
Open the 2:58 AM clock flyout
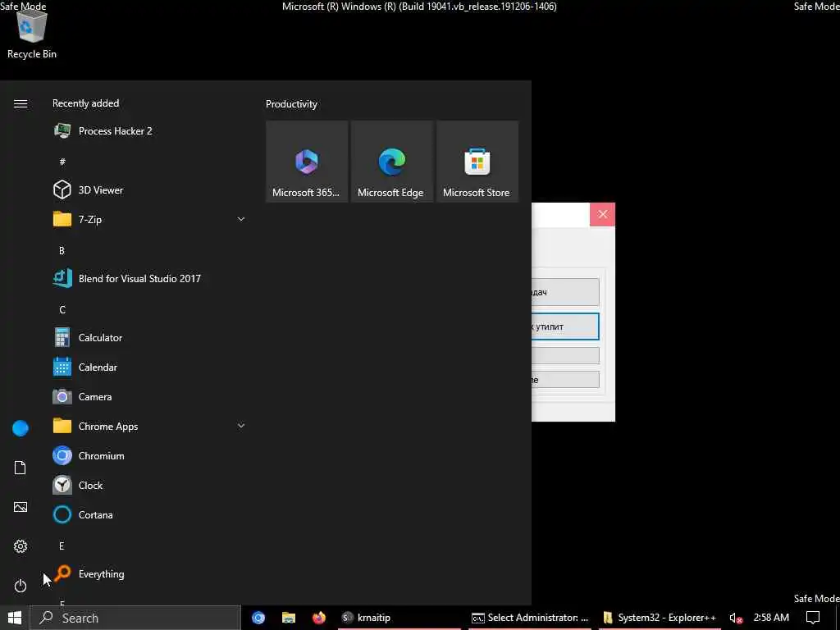click(771, 618)
